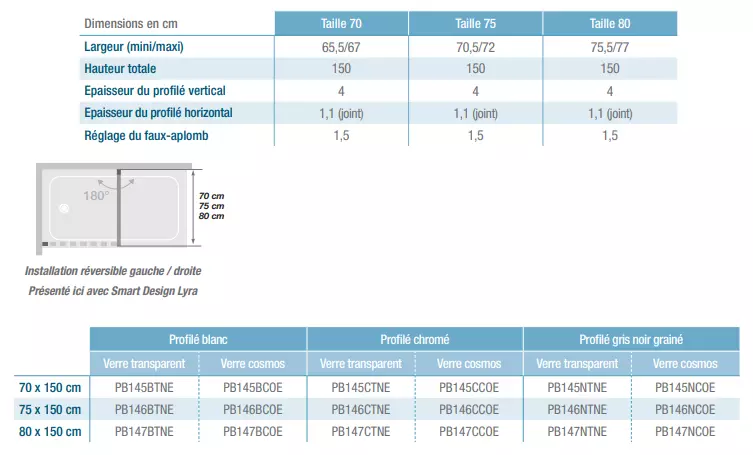
Task: Select product code PB146CCOE
Action: click(x=469, y=409)
